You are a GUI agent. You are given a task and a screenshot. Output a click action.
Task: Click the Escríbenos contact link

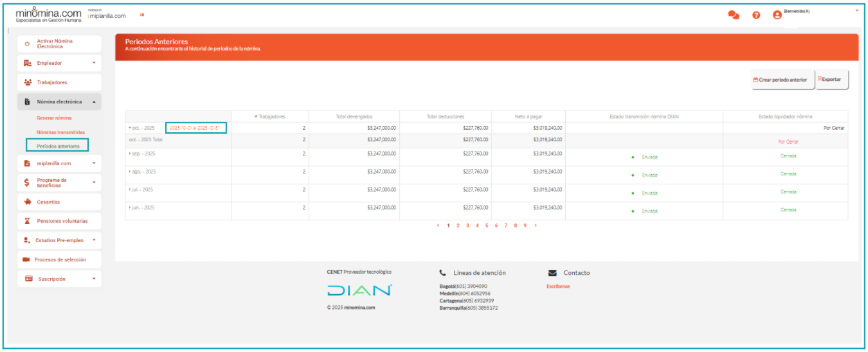tap(557, 286)
